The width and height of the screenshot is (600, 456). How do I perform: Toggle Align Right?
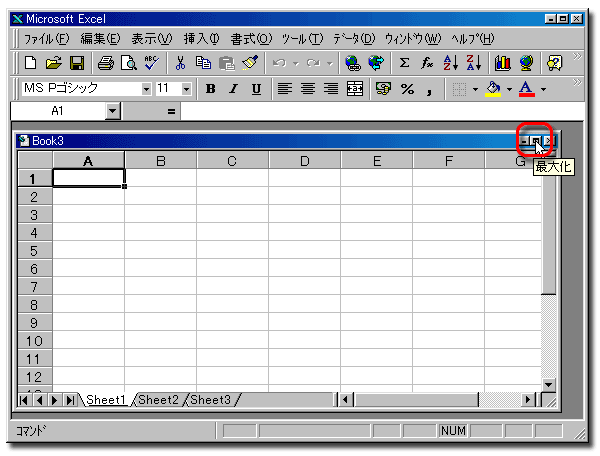(331, 89)
